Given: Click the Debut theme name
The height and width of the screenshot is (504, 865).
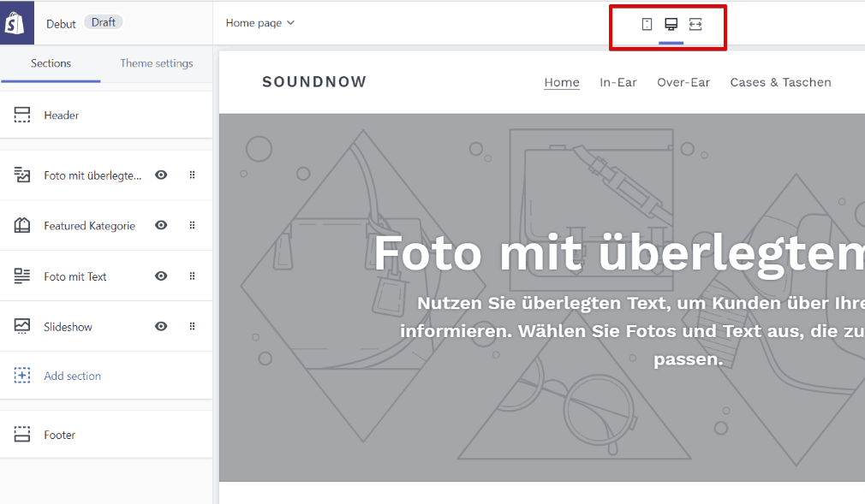Looking at the screenshot, I should pyautogui.click(x=61, y=24).
